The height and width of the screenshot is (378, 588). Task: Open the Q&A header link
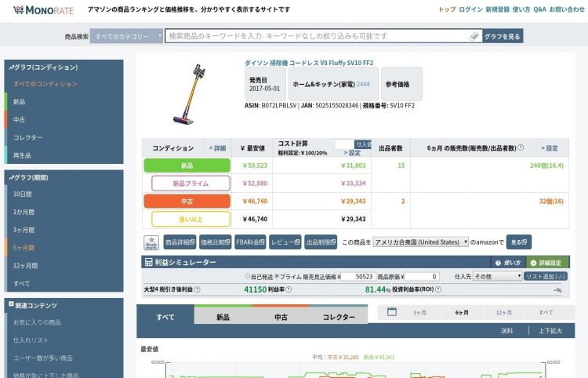(539, 9)
